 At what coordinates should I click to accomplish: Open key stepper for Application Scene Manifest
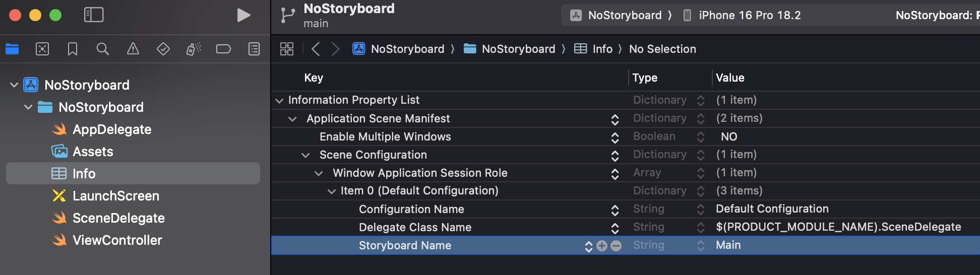tap(615, 119)
